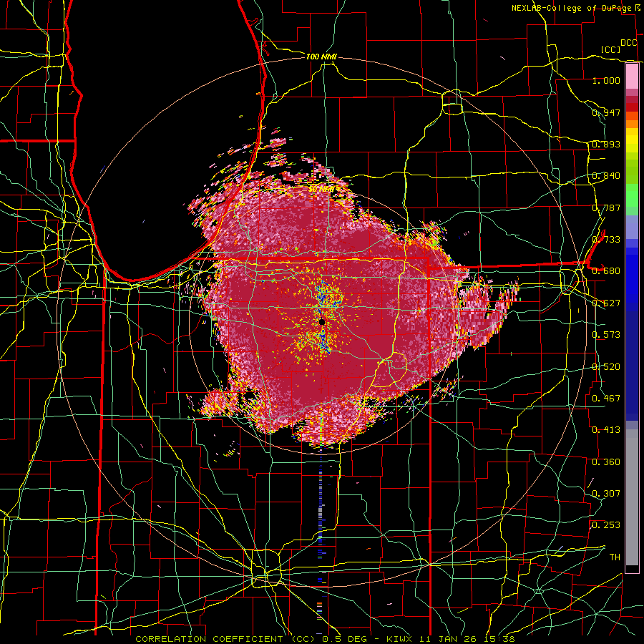
Task: Click the 50 NMI range ring label
Action: click(x=321, y=189)
